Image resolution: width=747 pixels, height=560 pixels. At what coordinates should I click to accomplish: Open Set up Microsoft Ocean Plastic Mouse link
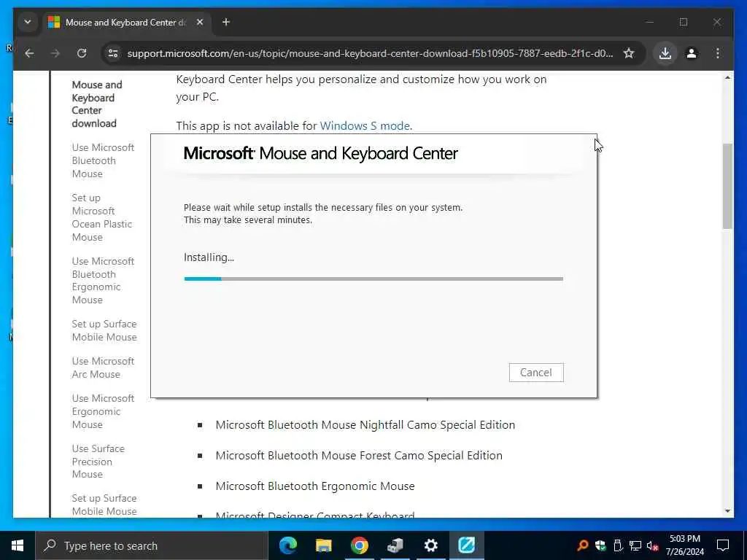[102, 217]
